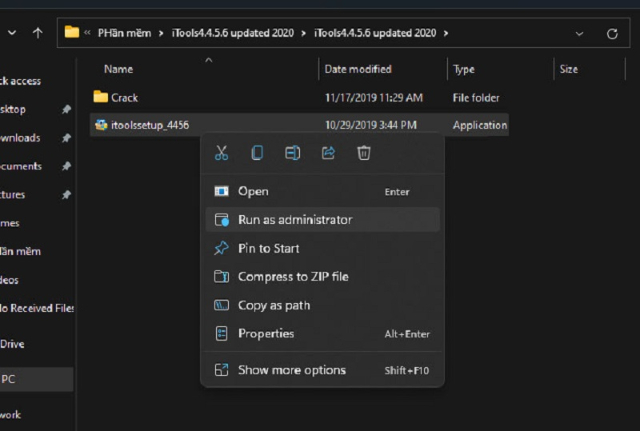640x431 pixels.
Task: Select Run as administrator
Action: (322, 220)
